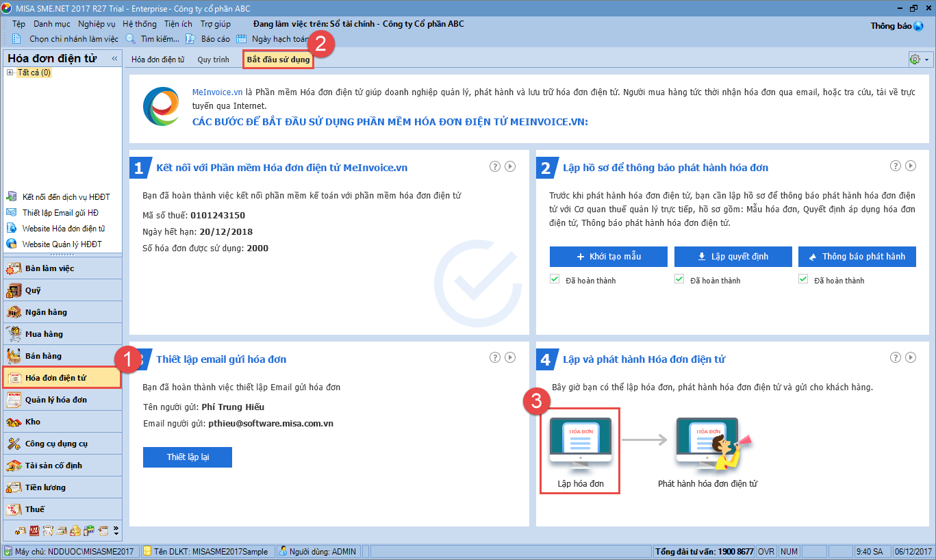Click Thiết lập Email gửi HĐ envelope icon
Viewport: 936px width, 560px height.
pyautogui.click(x=11, y=213)
